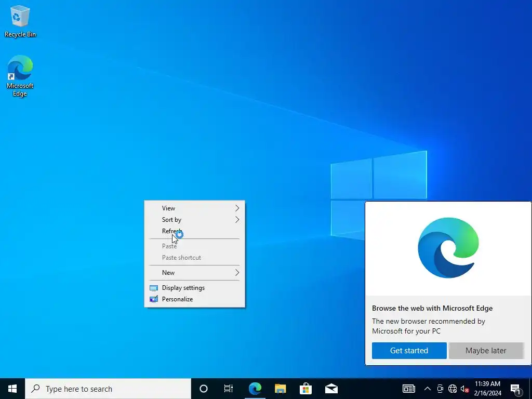532x399 pixels.
Task: Open the Mail app from the taskbar
Action: coord(331,389)
